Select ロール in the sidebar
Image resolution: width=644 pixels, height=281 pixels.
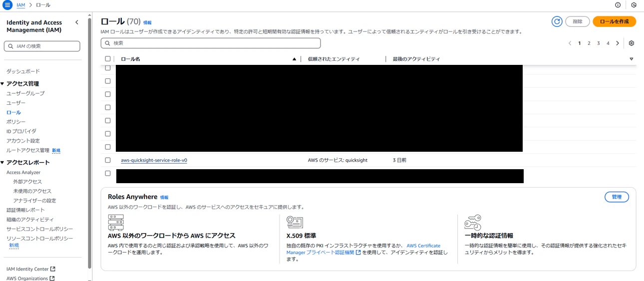[13, 112]
